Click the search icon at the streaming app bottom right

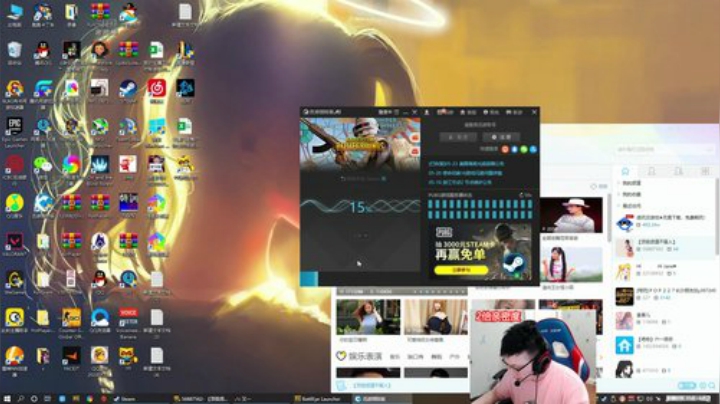[x=711, y=386]
